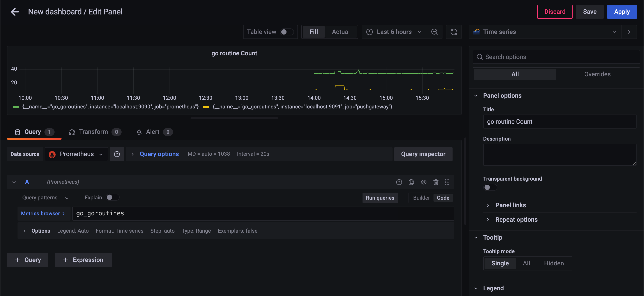Click the refresh dashboard icon
The height and width of the screenshot is (296, 644).
pos(454,32)
